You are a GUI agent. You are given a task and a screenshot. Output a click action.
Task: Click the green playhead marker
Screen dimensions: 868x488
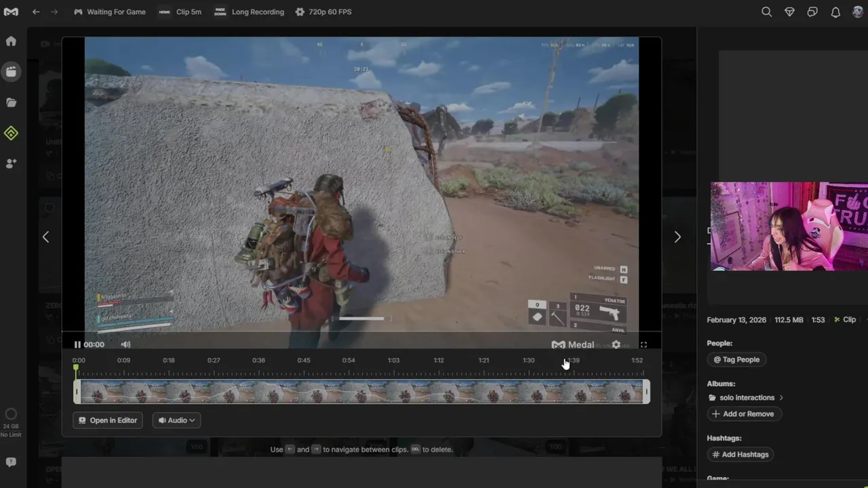pyautogui.click(x=76, y=368)
